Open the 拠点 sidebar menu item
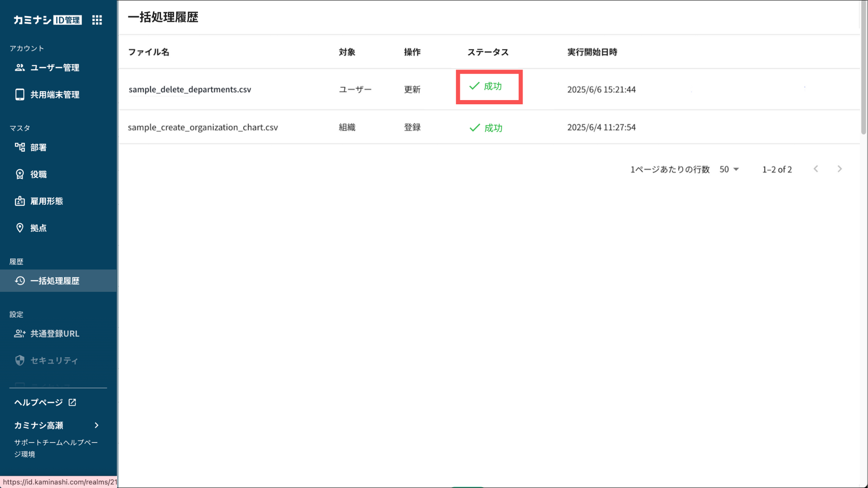Screen dimensions: 868x488 [39, 228]
